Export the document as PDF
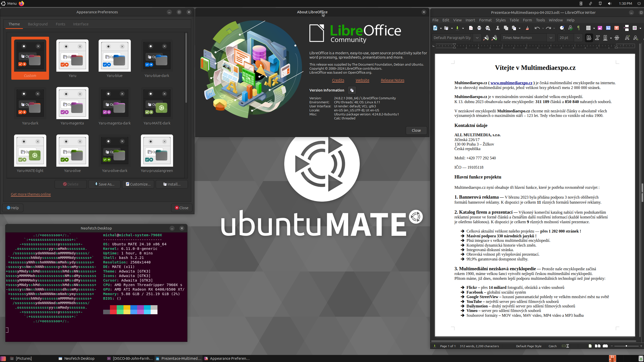Screen dimensions: 644x362 pos(471,28)
